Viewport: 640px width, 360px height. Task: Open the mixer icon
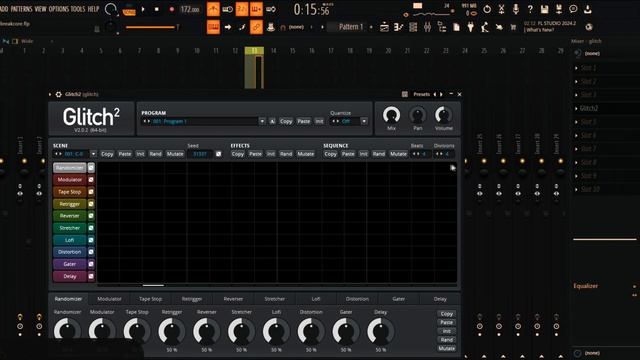pos(427,27)
